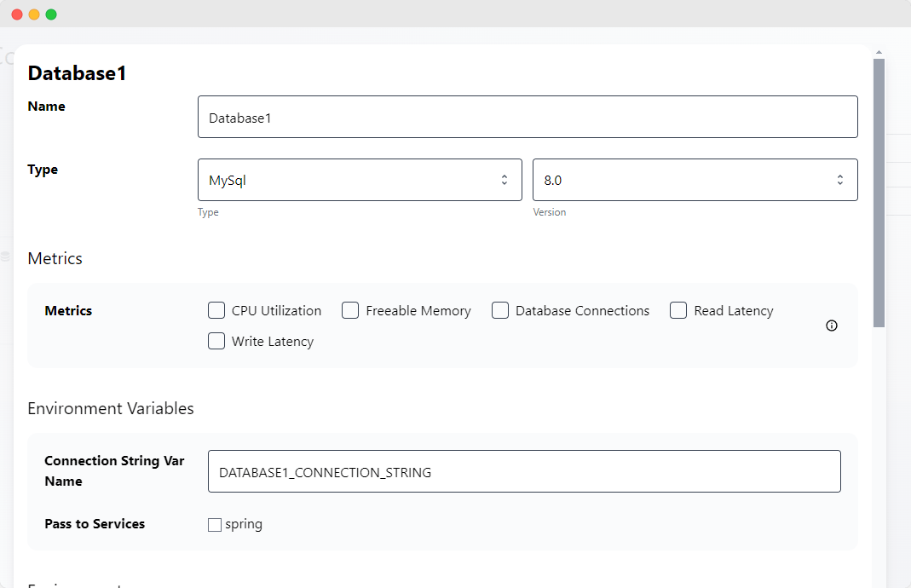Enable the Database Connections metric

click(499, 310)
